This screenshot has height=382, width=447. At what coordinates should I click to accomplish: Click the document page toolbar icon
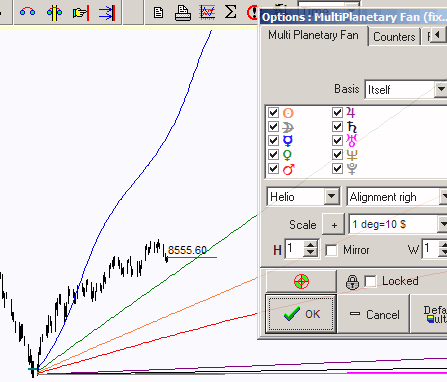(158, 13)
